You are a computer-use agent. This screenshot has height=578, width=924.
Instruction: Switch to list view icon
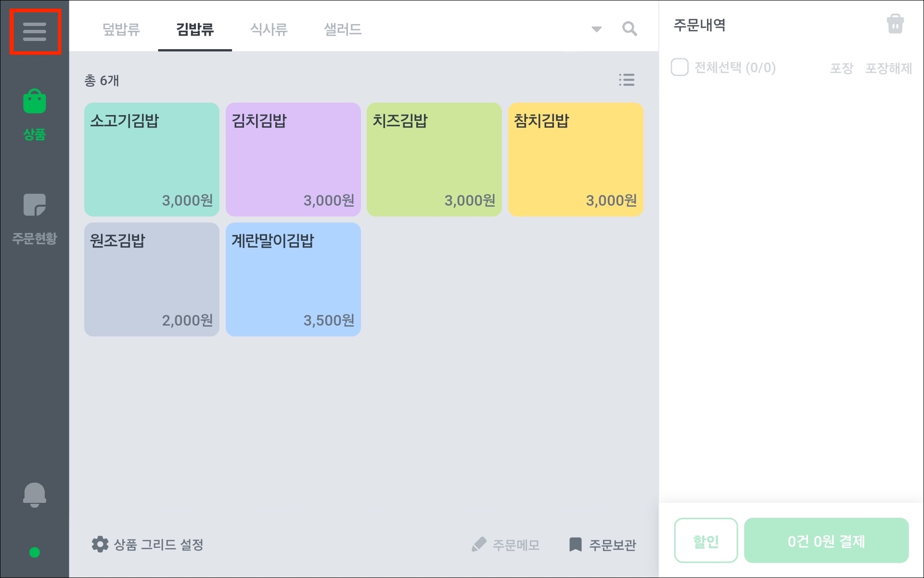coord(627,80)
